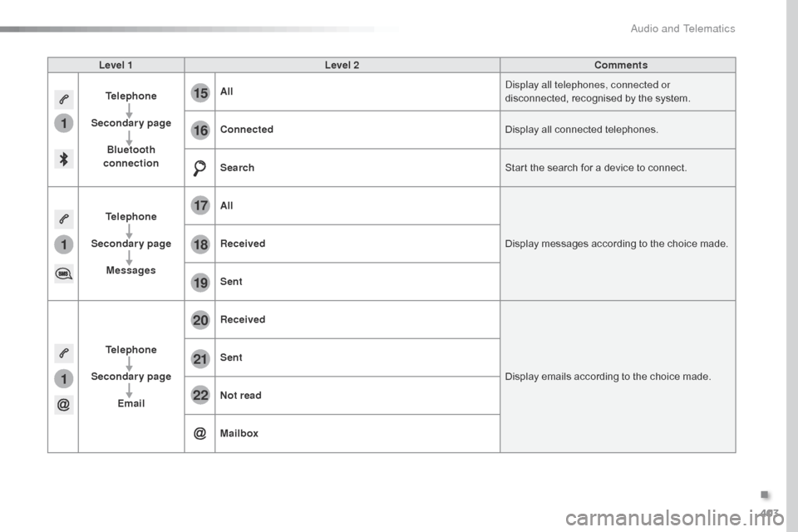Click number 19 Sent messages badge

[x=200, y=283]
